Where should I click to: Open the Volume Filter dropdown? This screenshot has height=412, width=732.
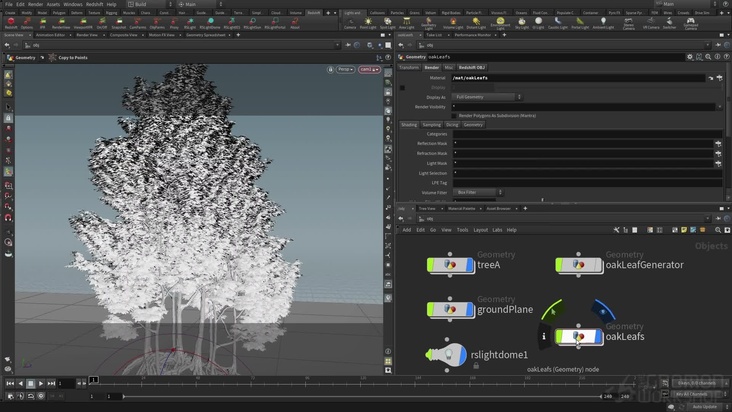tap(477, 192)
